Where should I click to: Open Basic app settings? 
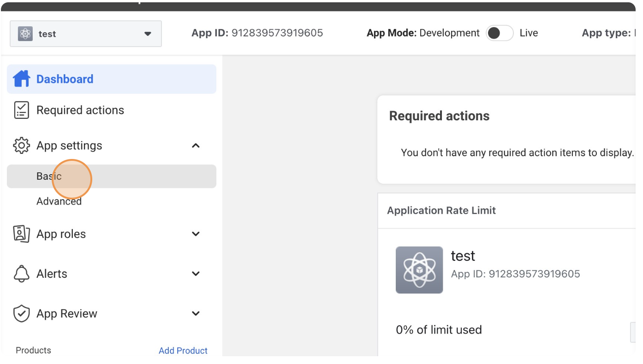[112, 176]
